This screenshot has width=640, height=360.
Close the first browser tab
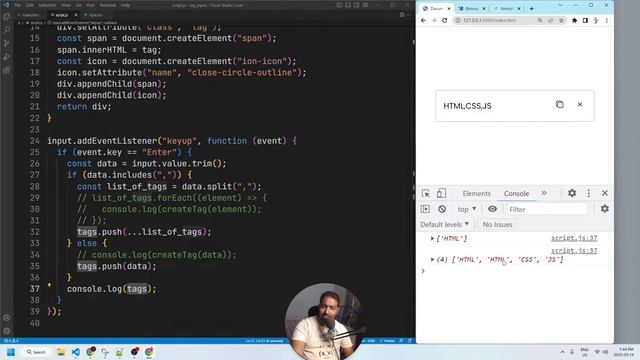click(x=449, y=8)
